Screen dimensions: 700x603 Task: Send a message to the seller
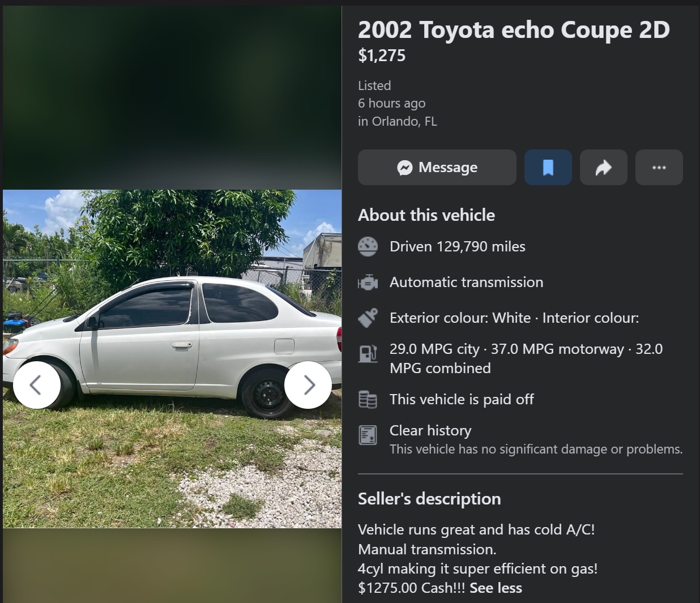click(437, 167)
